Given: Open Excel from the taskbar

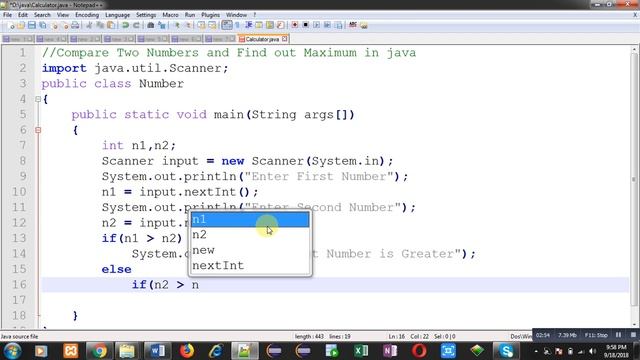Looking at the screenshot, I should pyautogui.click(x=361, y=351).
